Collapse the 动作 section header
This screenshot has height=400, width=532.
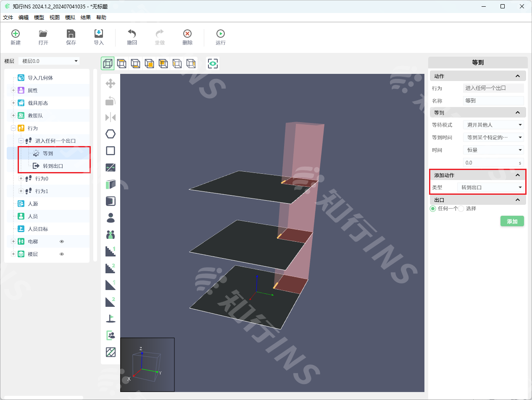(478, 76)
